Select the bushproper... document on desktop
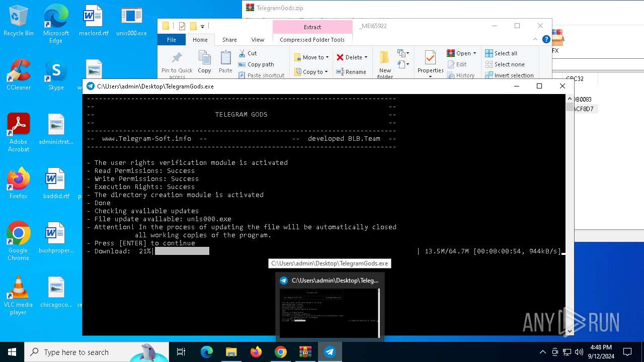 (x=56, y=238)
